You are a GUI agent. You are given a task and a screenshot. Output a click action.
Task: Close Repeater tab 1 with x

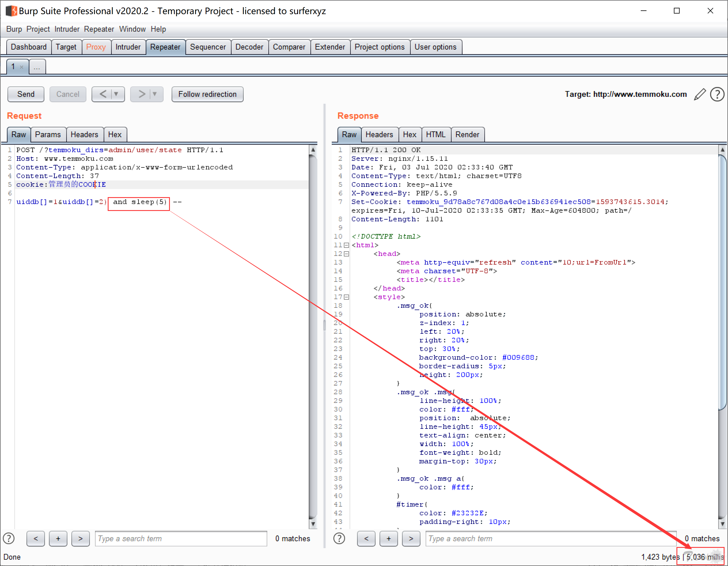point(22,67)
